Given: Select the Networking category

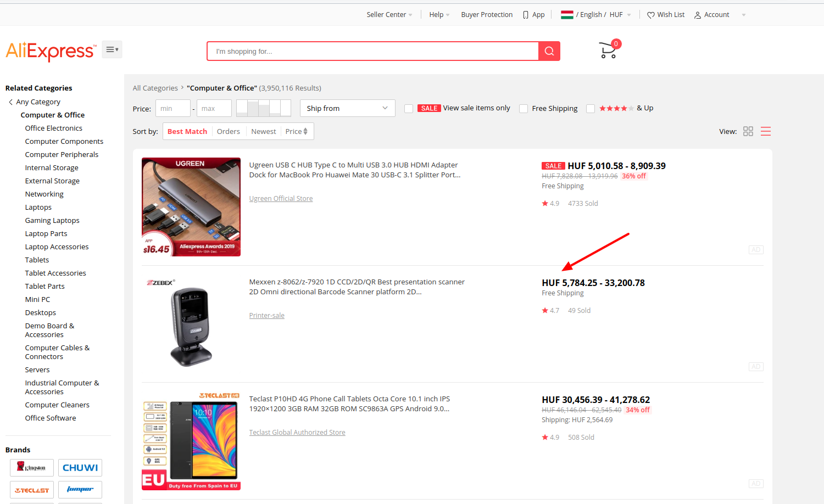Looking at the screenshot, I should pyautogui.click(x=44, y=194).
